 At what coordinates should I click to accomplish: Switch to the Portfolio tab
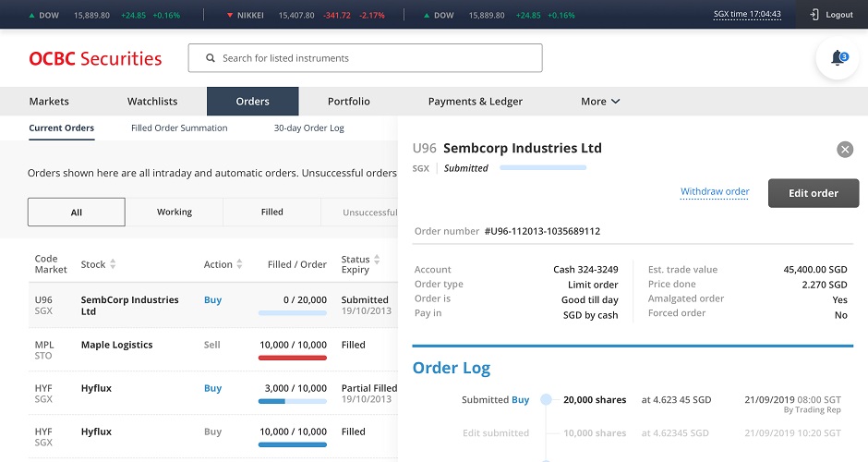pyautogui.click(x=349, y=102)
